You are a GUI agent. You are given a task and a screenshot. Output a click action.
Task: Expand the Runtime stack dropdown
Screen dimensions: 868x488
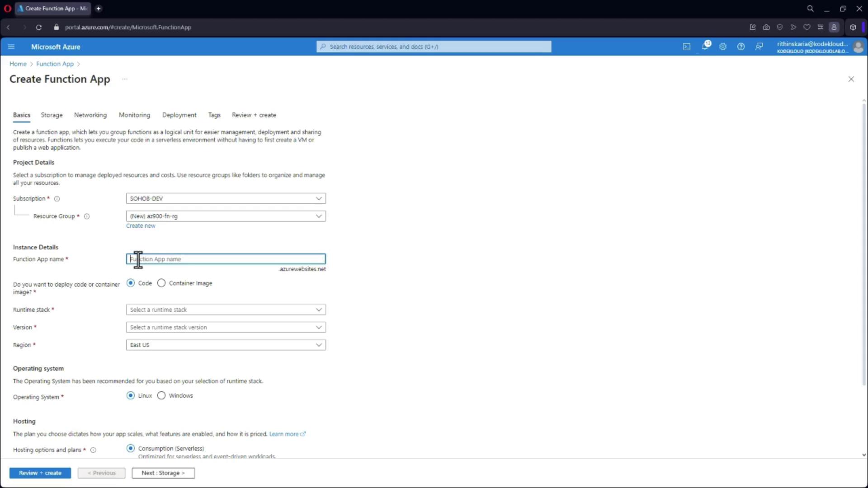coord(226,310)
